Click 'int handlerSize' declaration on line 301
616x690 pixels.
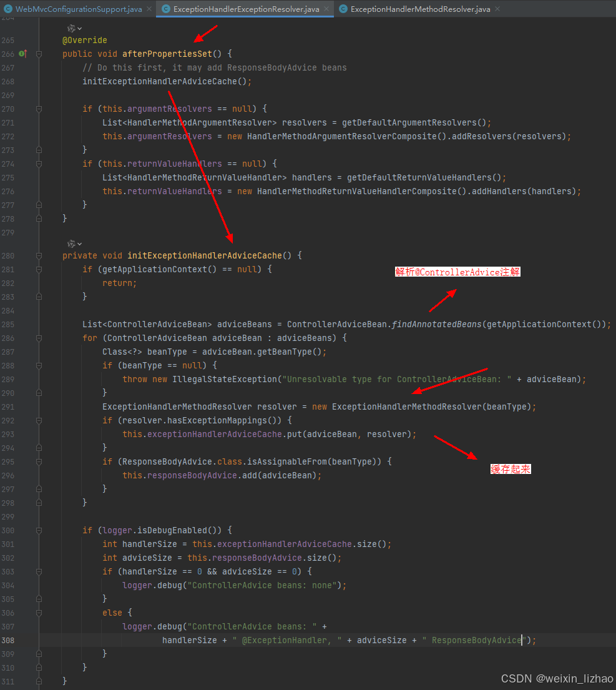click(x=139, y=544)
